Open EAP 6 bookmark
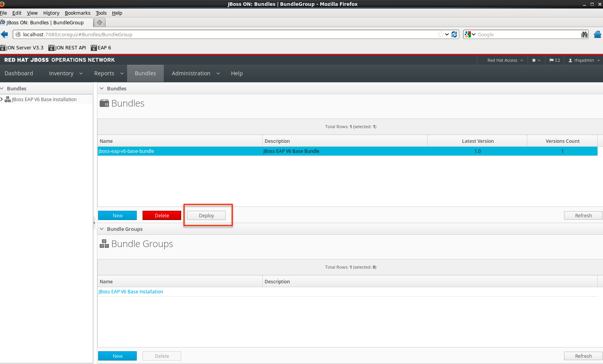The width and height of the screenshot is (603, 364). click(x=101, y=47)
